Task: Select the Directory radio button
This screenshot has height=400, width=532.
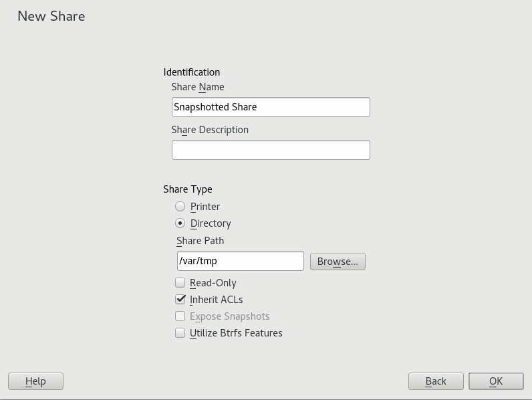Action: pos(180,223)
